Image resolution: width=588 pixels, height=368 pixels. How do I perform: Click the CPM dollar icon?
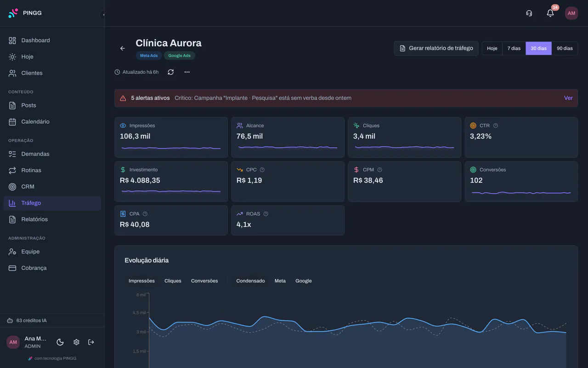click(356, 170)
